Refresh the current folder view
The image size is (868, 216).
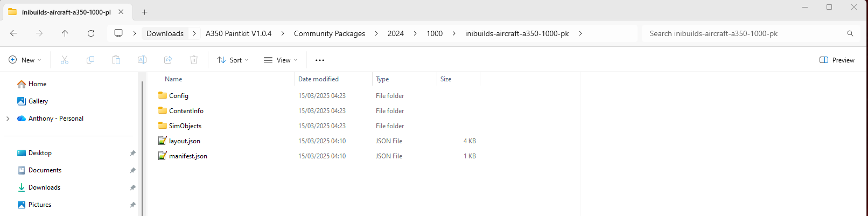point(91,33)
